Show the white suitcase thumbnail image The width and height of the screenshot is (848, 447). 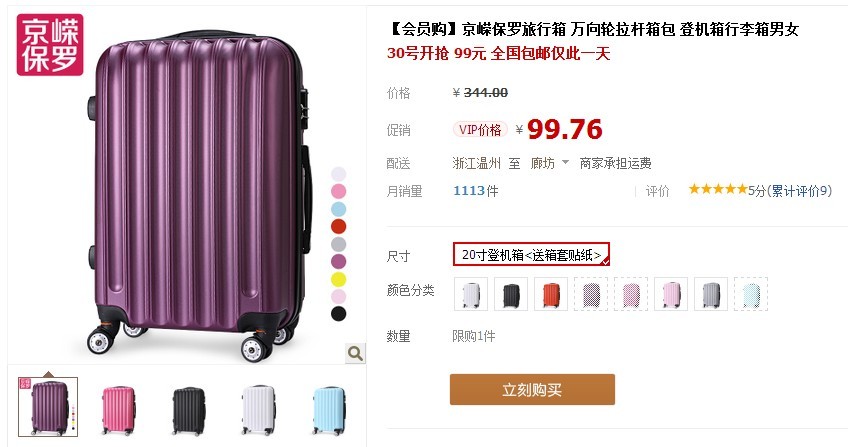pyautogui.click(x=259, y=409)
